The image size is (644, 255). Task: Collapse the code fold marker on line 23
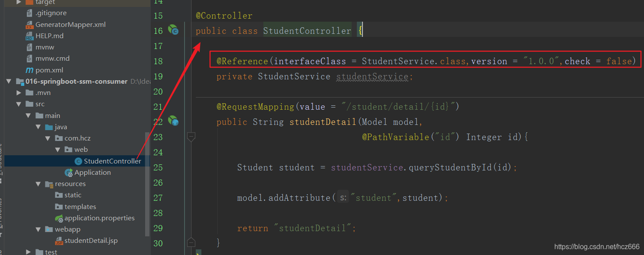[191, 137]
